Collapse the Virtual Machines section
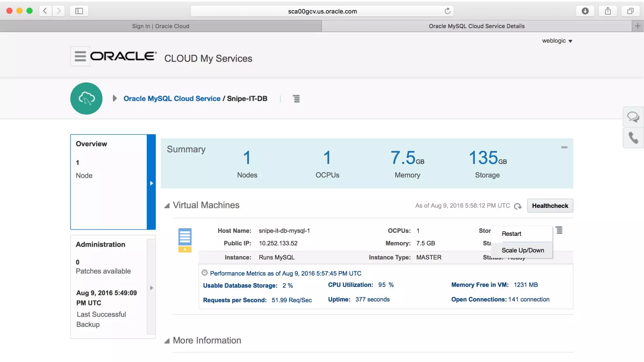The width and height of the screenshot is (644, 362). coord(167,206)
